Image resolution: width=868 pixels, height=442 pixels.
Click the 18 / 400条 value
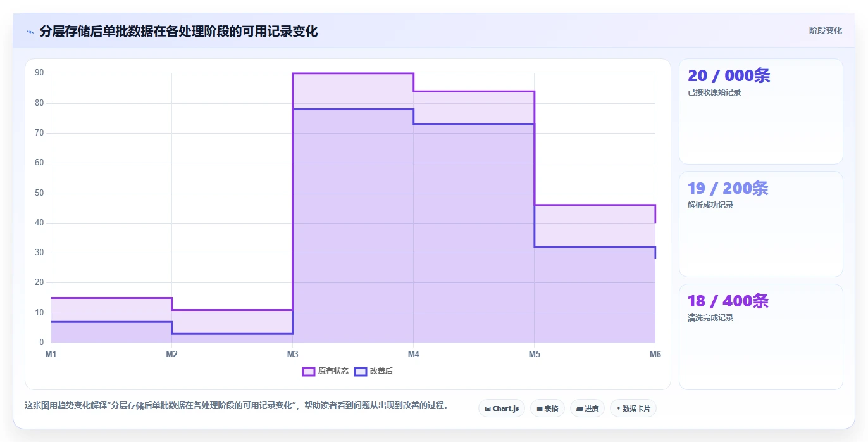point(728,301)
